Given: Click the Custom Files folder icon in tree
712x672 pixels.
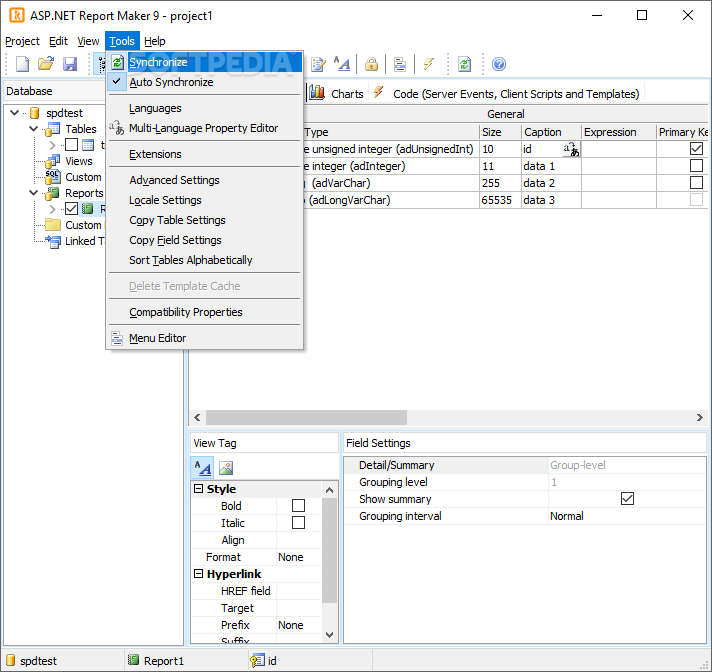Looking at the screenshot, I should point(53,225).
